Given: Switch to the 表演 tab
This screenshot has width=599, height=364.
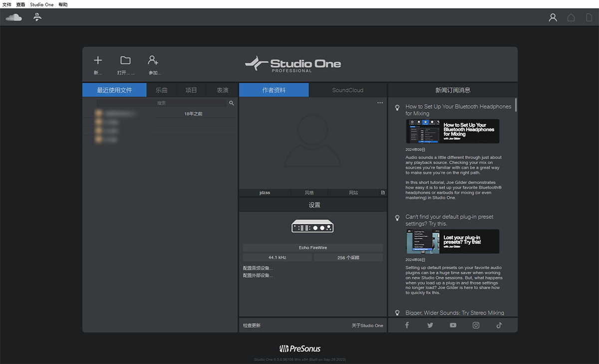Looking at the screenshot, I should pos(222,90).
